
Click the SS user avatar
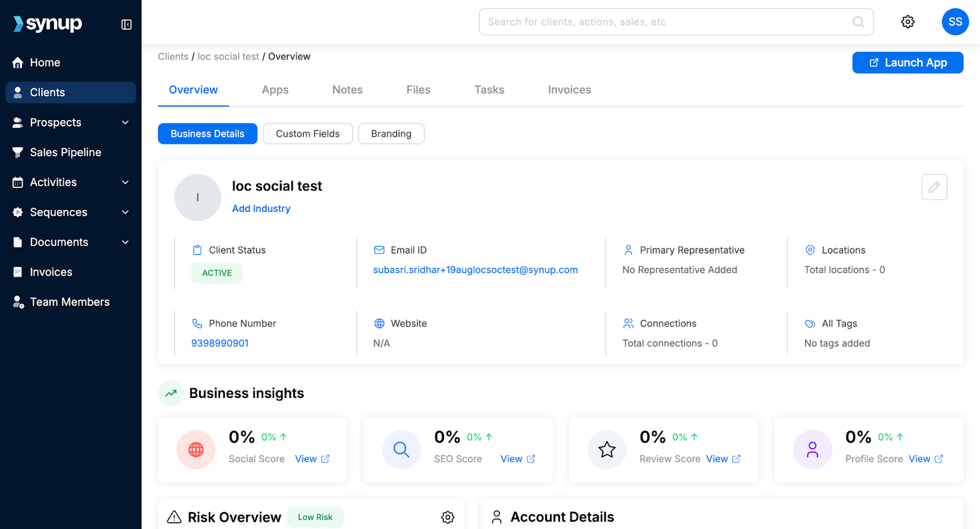(955, 22)
